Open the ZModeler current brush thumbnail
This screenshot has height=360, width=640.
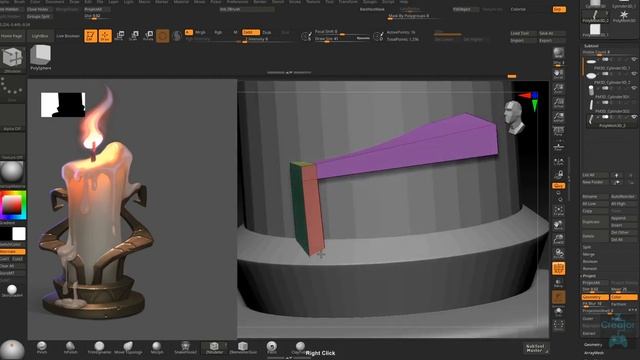[x=12, y=59]
